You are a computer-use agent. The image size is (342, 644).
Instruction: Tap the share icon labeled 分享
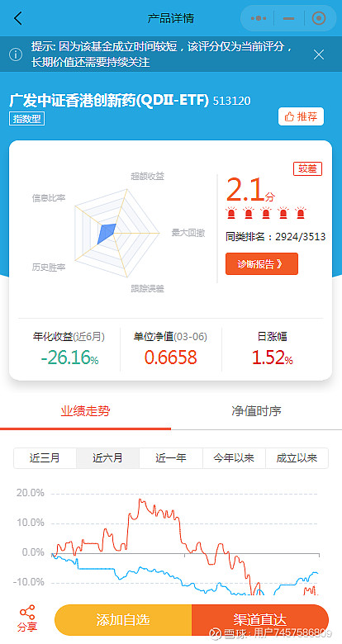27,618
